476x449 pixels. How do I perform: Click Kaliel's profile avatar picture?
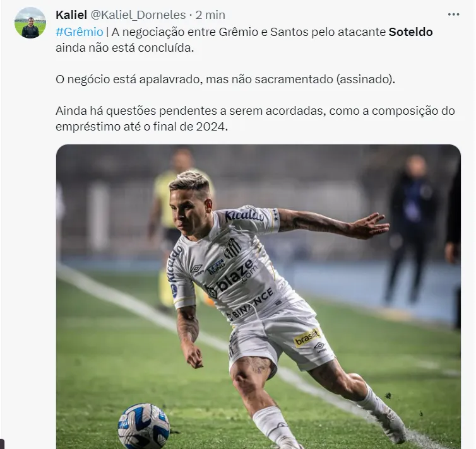(x=30, y=23)
